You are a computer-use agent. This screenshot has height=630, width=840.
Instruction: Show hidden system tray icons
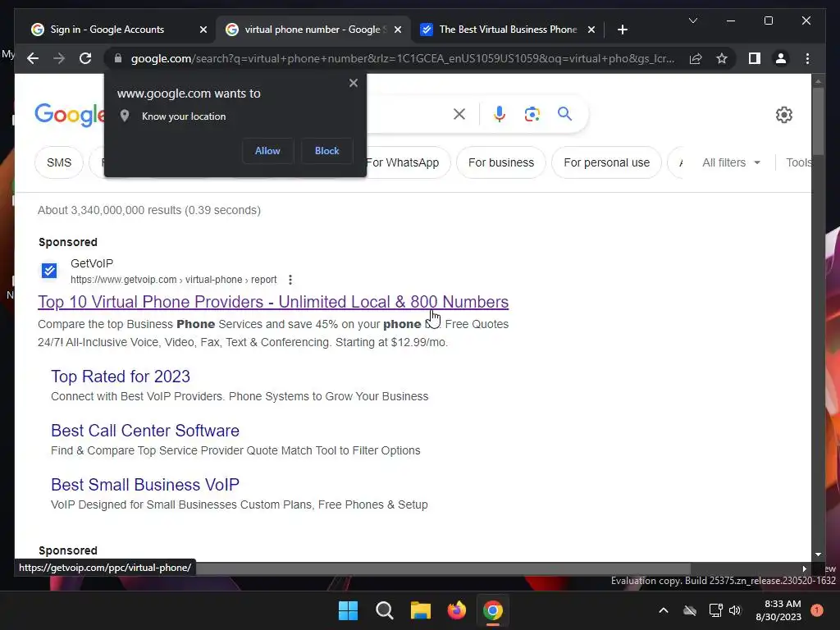(x=663, y=610)
